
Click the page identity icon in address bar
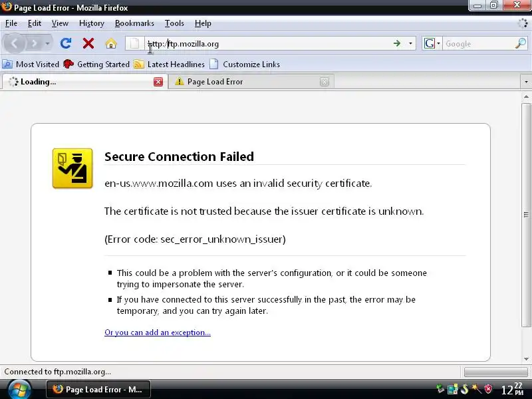[135, 43]
